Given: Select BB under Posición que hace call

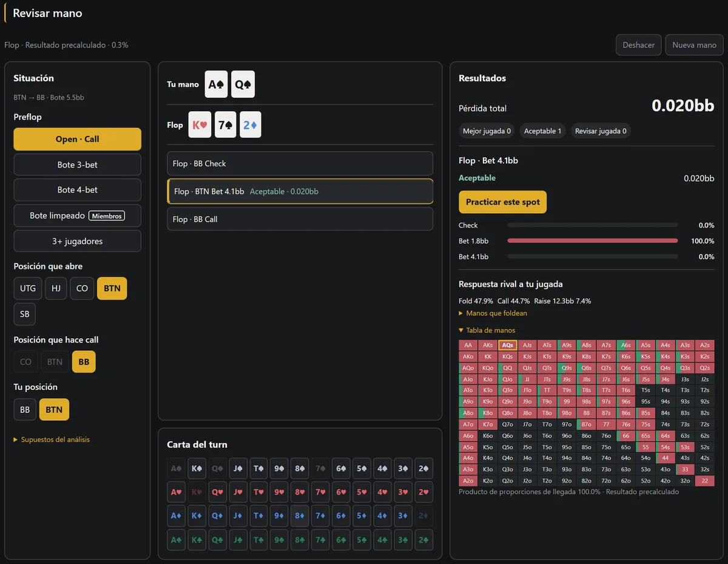Looking at the screenshot, I should point(84,362).
